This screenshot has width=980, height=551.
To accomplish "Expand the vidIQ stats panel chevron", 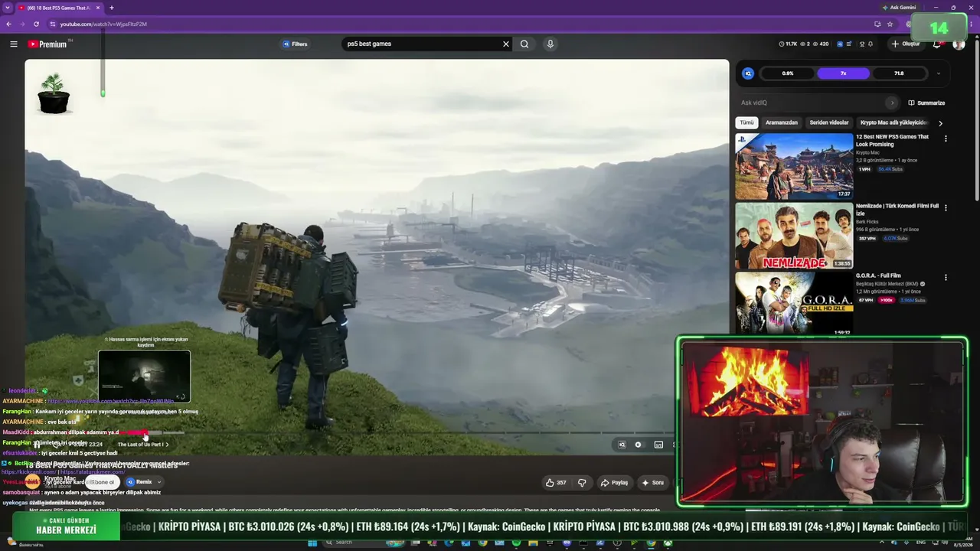I will click(939, 73).
